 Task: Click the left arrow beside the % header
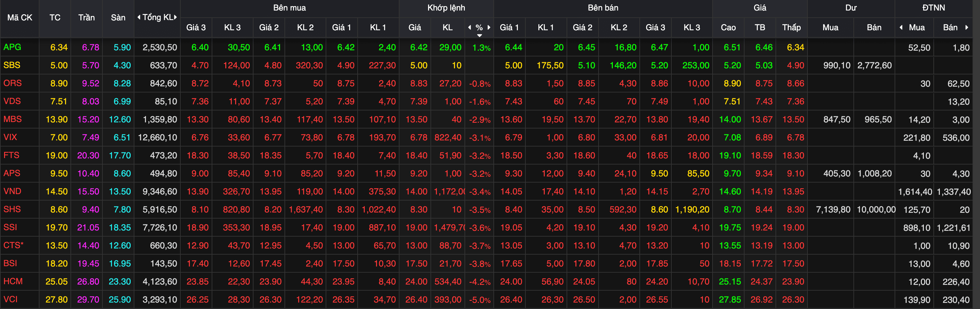point(470,28)
